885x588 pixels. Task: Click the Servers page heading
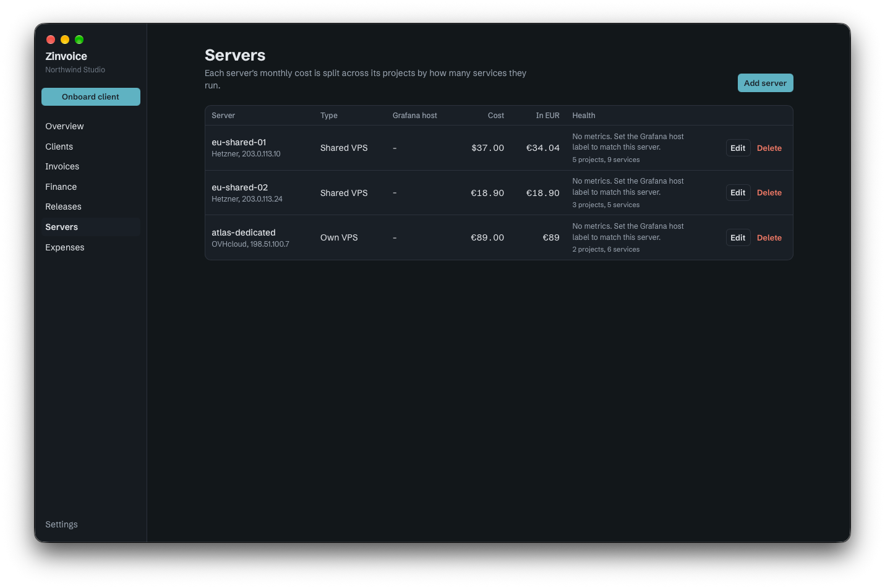pos(235,55)
